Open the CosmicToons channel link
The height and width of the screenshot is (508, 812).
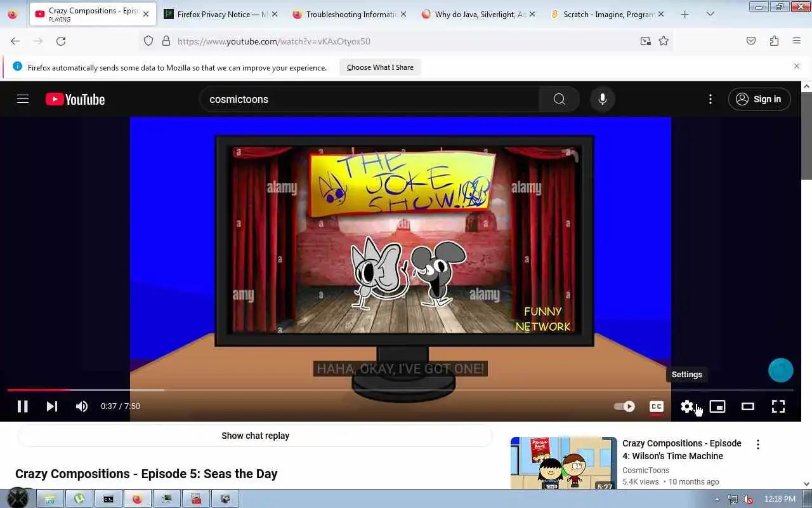(x=646, y=471)
